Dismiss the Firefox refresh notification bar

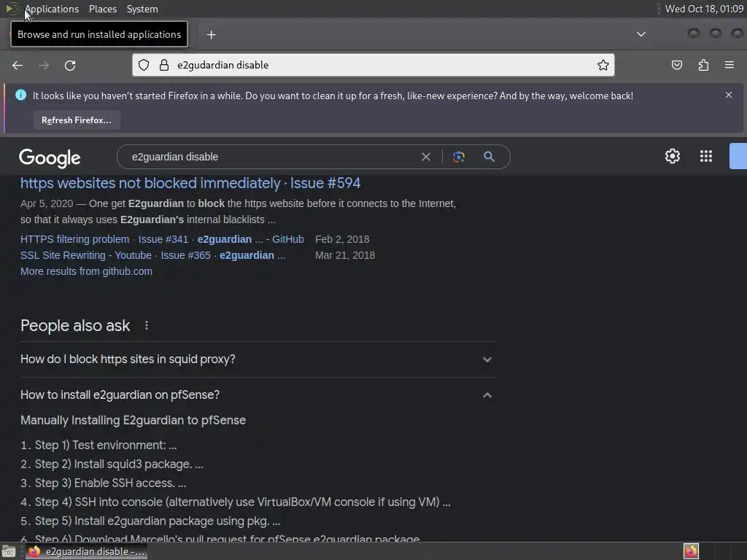[x=729, y=95]
